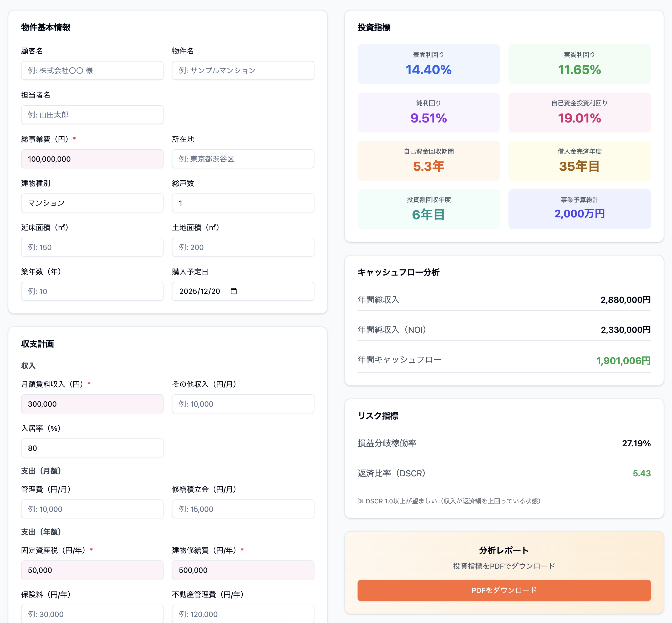Focus the 物件名 text field
672x623 pixels.
[x=243, y=70]
